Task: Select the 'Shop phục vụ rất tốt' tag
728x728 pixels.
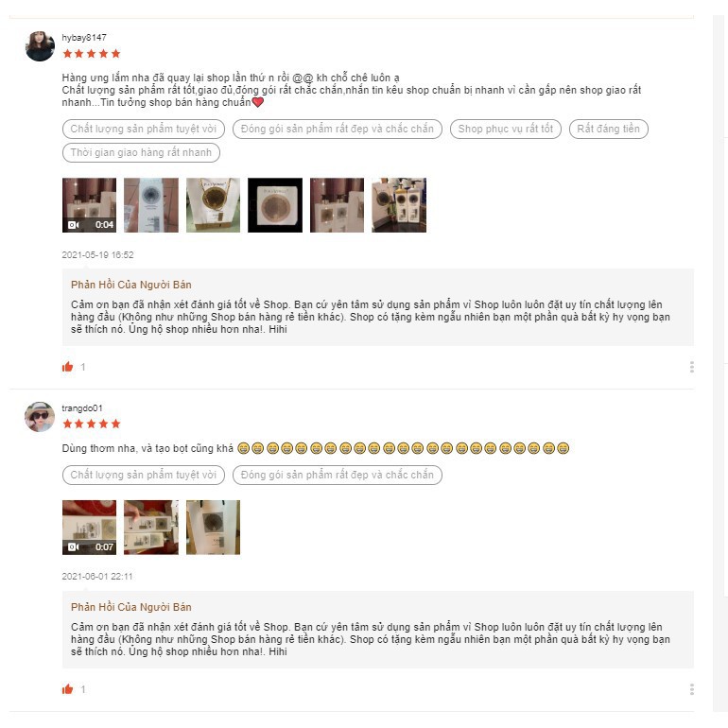Action: tap(506, 129)
